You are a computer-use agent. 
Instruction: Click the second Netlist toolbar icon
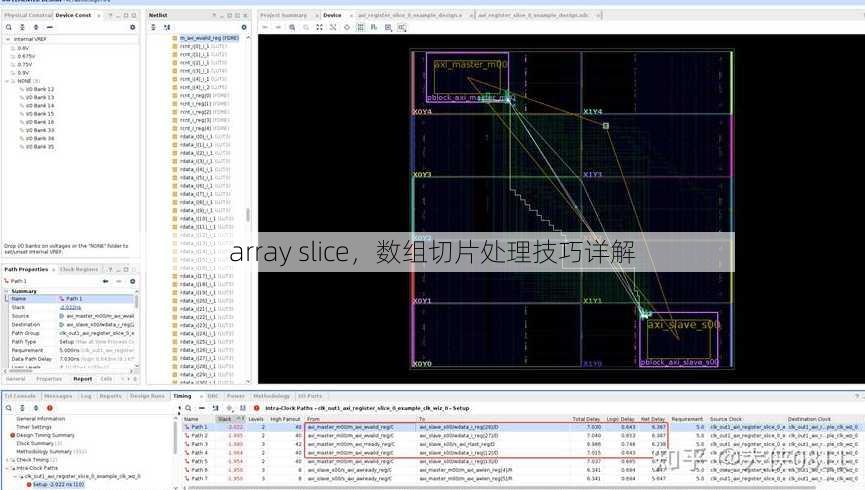167,27
